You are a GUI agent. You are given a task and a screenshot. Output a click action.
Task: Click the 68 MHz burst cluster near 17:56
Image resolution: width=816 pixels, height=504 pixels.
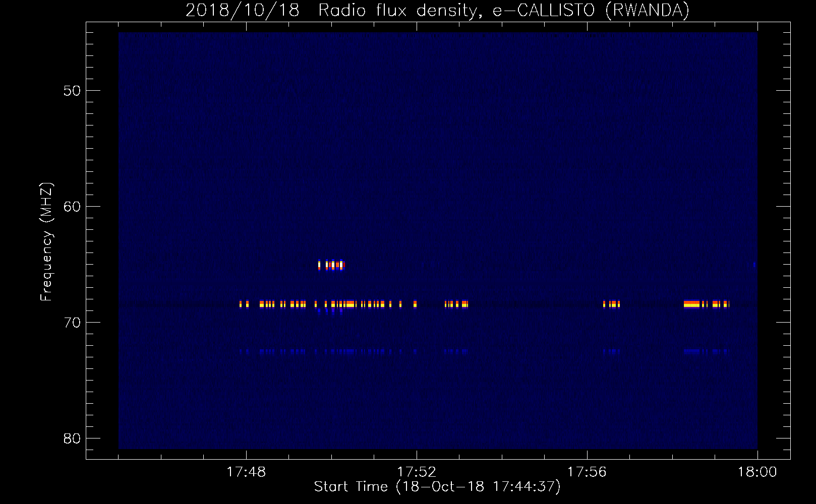pos(611,304)
